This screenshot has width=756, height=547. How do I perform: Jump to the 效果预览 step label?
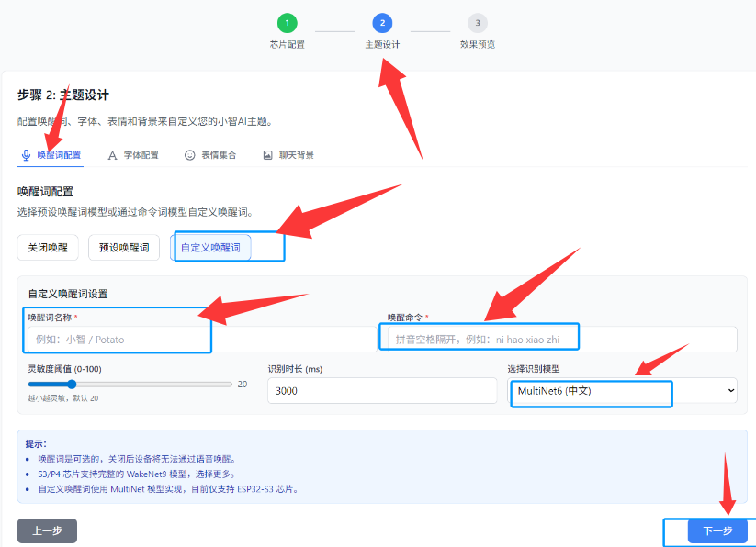click(477, 44)
